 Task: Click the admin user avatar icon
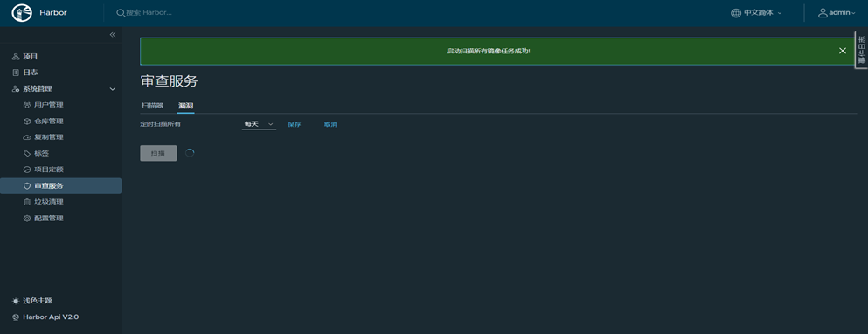pos(823,13)
